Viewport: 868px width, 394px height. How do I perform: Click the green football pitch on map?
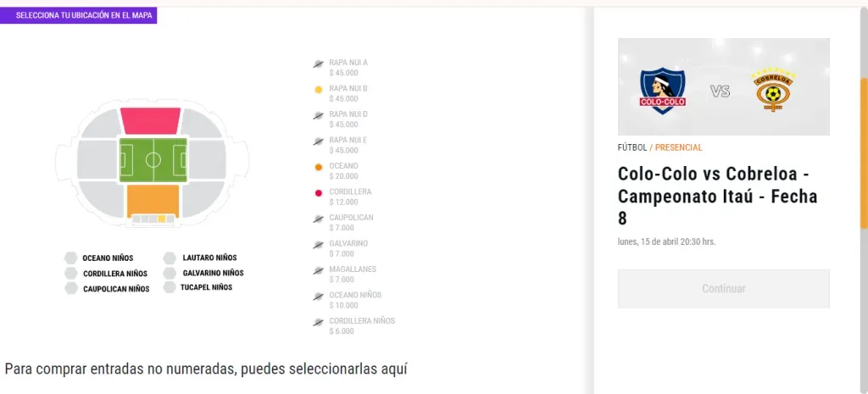point(153,159)
